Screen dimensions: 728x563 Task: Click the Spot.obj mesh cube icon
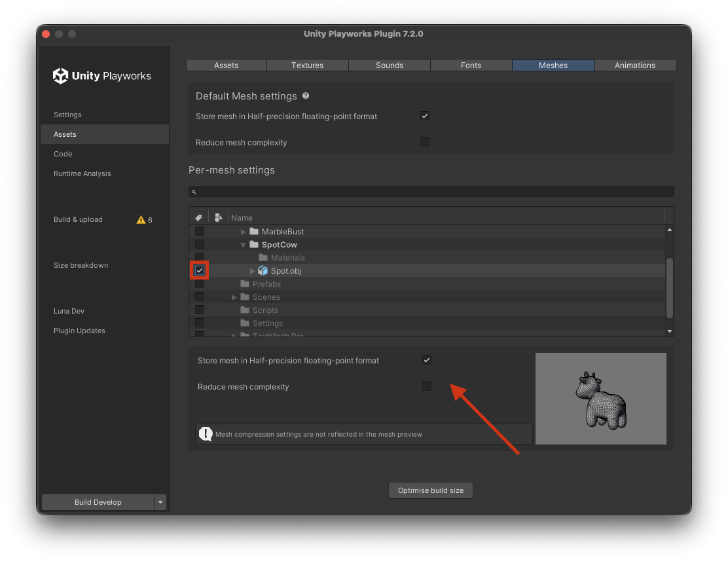click(x=263, y=270)
